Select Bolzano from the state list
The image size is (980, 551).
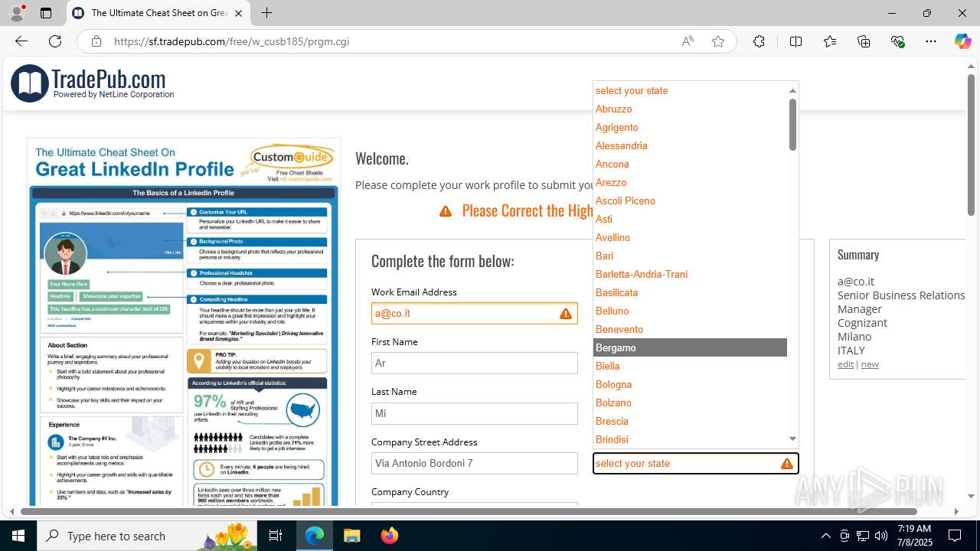coord(690,403)
